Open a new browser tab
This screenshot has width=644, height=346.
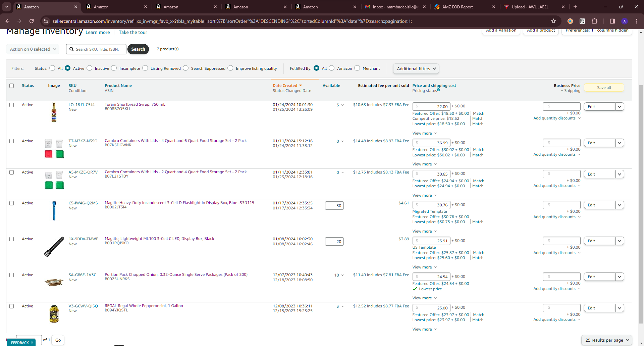pyautogui.click(x=575, y=7)
